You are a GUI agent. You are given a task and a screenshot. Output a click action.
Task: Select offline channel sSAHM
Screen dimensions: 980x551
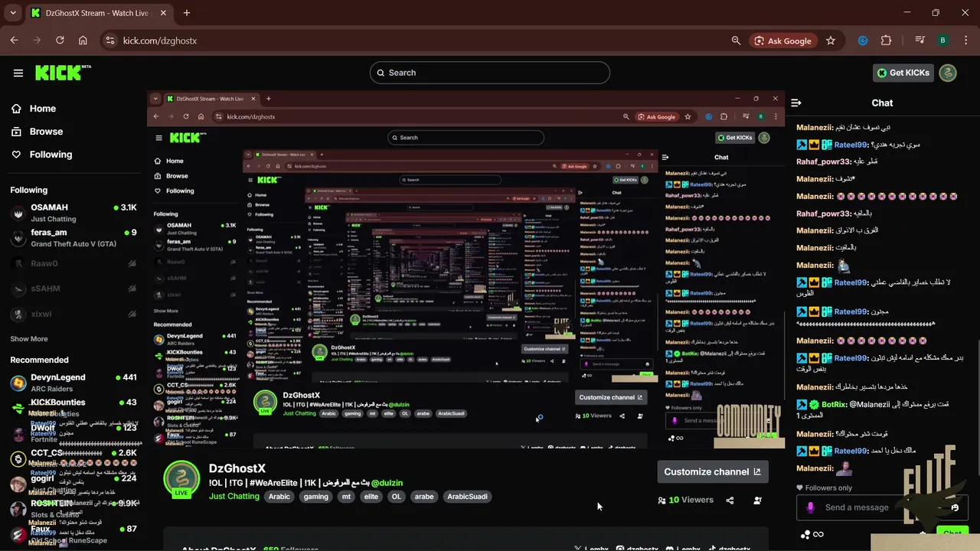[x=73, y=289]
